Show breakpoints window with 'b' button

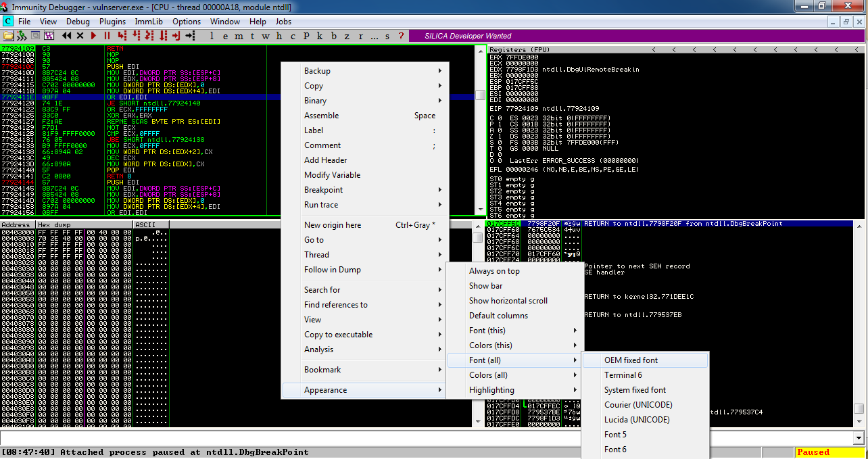334,36
